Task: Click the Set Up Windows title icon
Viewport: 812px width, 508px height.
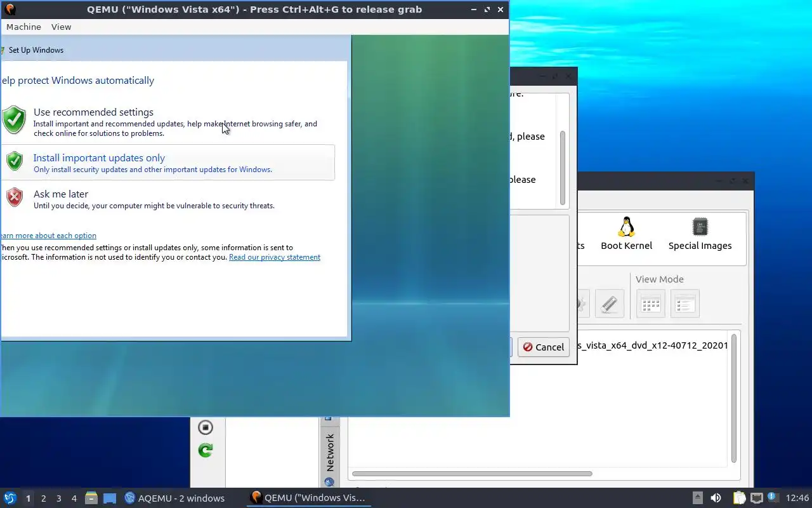Action: click(3, 50)
